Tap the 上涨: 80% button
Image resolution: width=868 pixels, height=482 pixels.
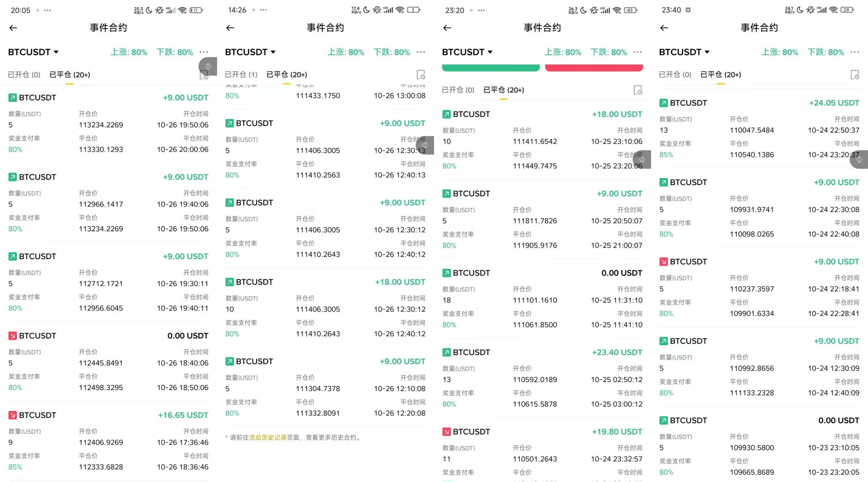coord(128,52)
